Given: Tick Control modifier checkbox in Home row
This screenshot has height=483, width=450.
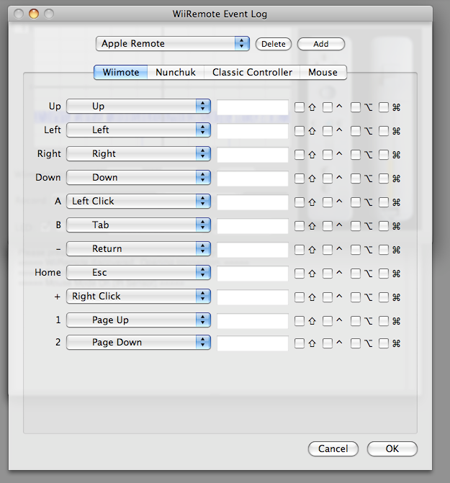Looking at the screenshot, I should pos(327,273).
